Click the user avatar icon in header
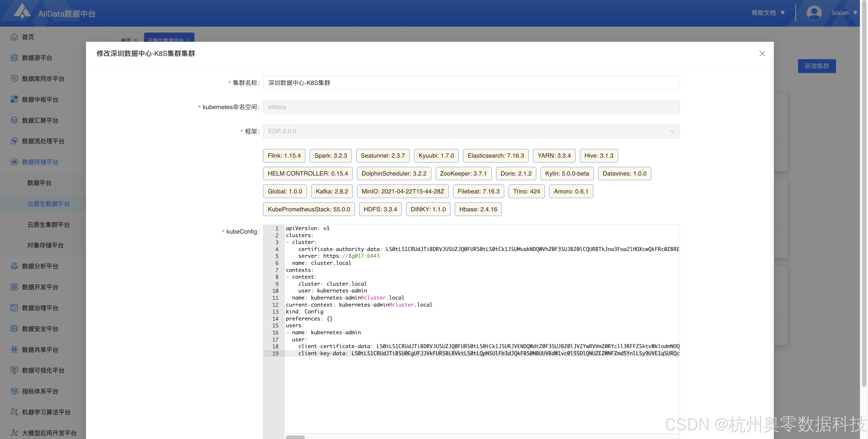Image resolution: width=868 pixels, height=439 pixels. pyautogui.click(x=814, y=13)
